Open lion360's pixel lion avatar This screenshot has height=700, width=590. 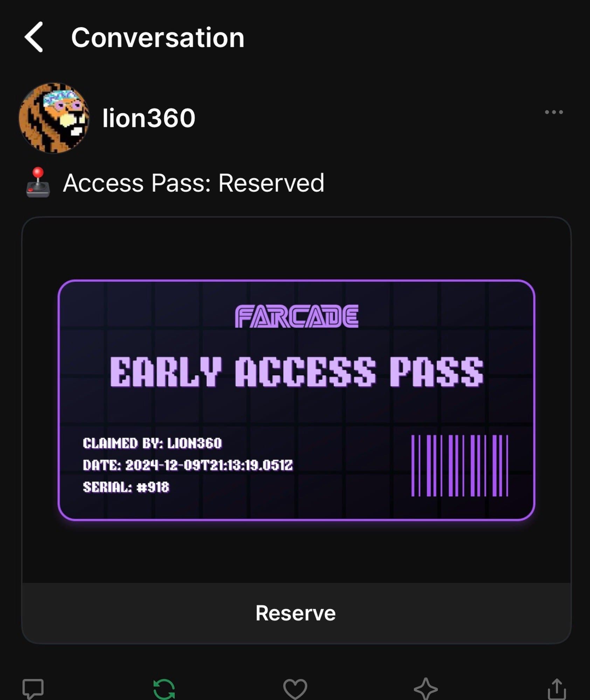coord(54,118)
